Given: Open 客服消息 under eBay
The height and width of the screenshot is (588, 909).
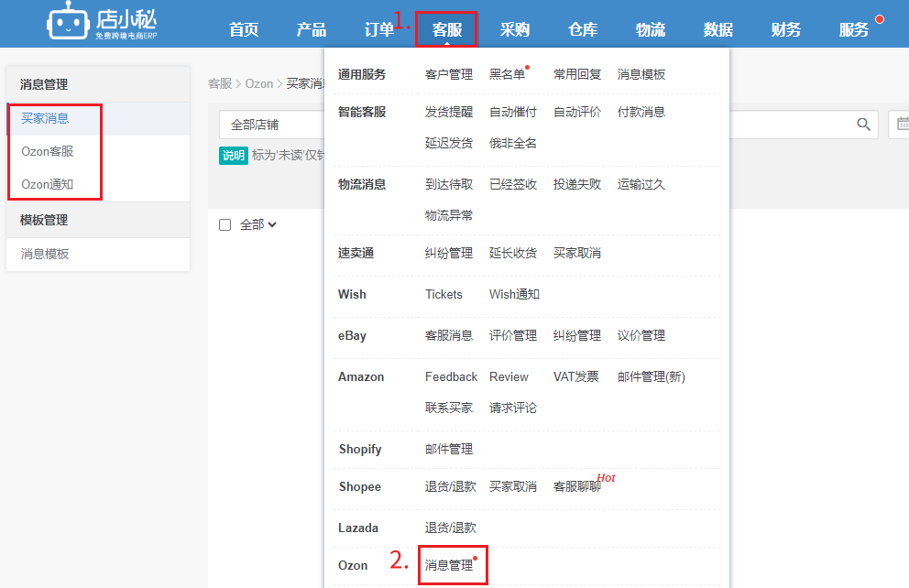Looking at the screenshot, I should coord(449,335).
